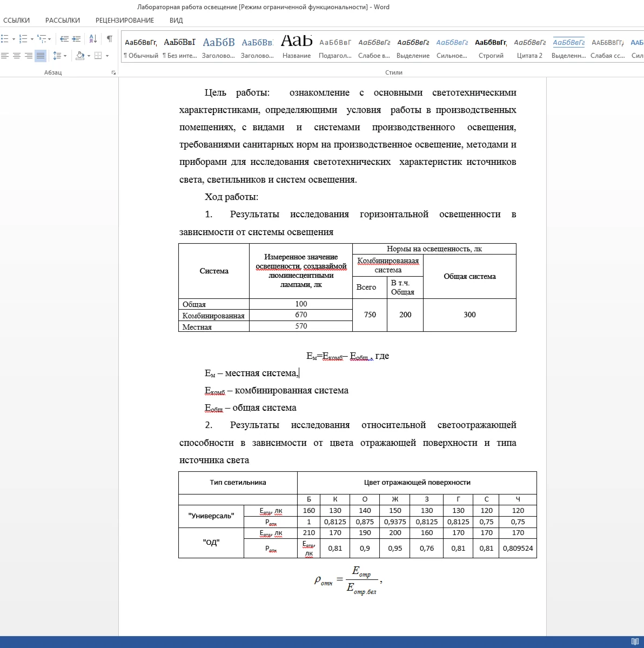Click the cell with value 670
The height and width of the screenshot is (648, 644).
coord(301,315)
